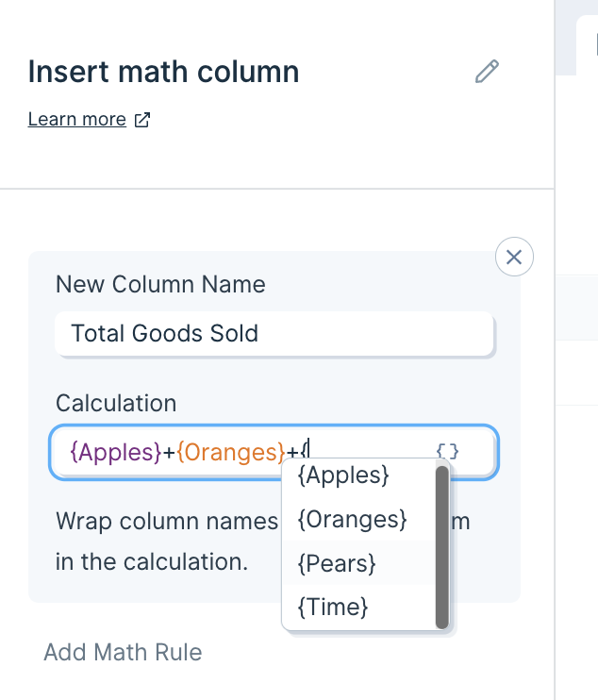Viewport: 598px width, 700px height.
Task: Click the New Column Name label
Action: pos(160,284)
